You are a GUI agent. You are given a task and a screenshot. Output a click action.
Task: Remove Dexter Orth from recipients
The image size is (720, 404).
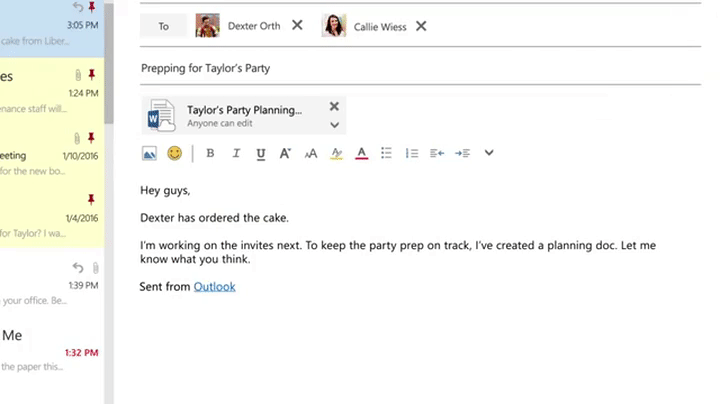click(297, 26)
